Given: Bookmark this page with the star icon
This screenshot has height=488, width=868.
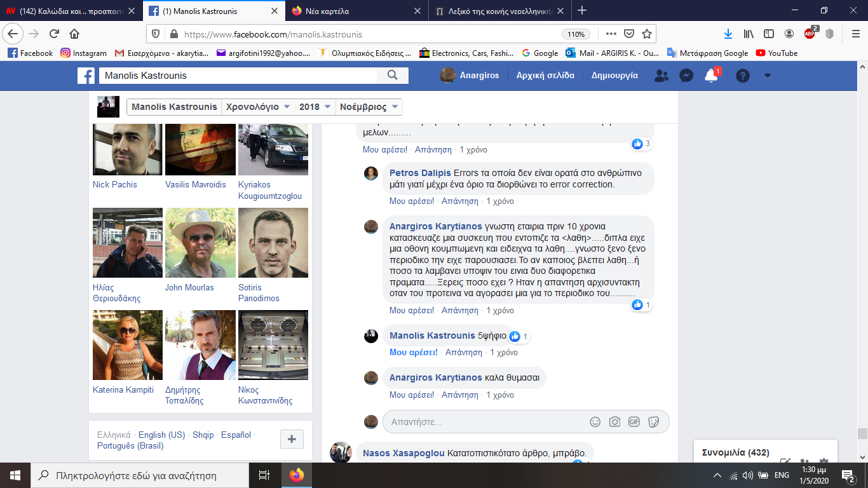Looking at the screenshot, I should coord(646,34).
